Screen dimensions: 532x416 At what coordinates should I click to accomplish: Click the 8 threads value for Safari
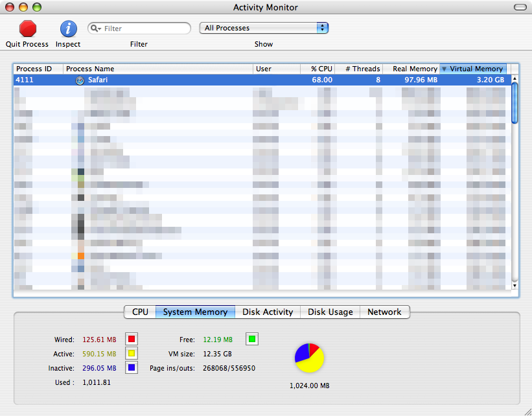click(x=378, y=80)
